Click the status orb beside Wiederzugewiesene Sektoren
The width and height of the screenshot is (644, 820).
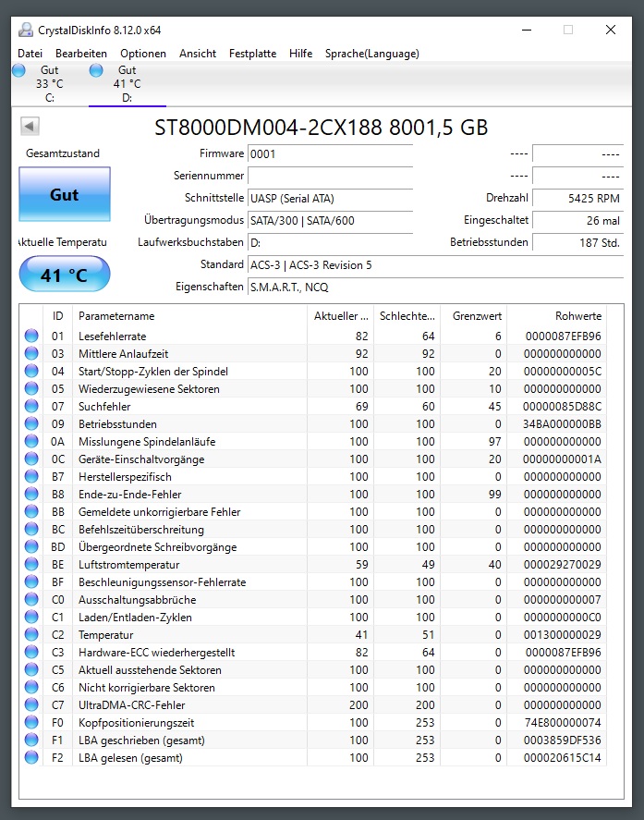31,388
